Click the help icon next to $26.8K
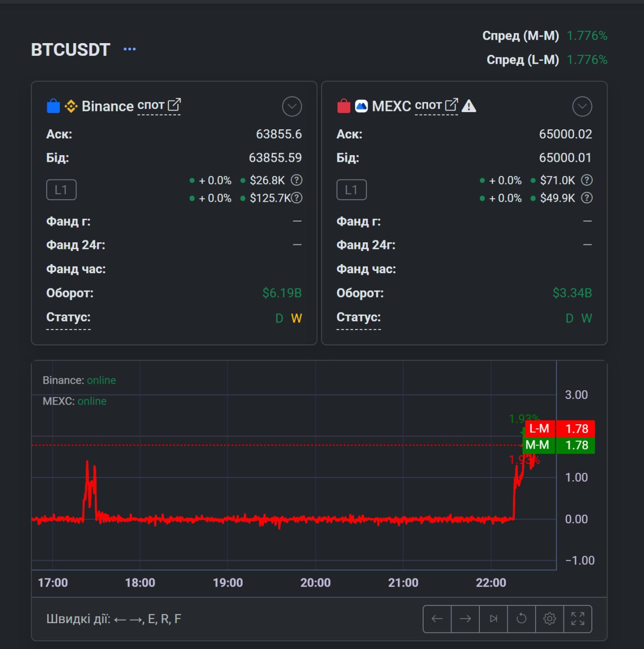 coord(297,180)
